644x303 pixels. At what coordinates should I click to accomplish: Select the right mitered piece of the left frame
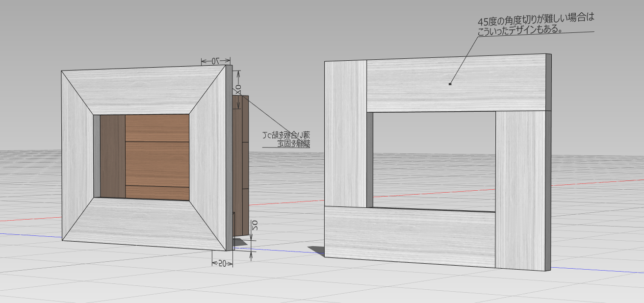point(208,158)
